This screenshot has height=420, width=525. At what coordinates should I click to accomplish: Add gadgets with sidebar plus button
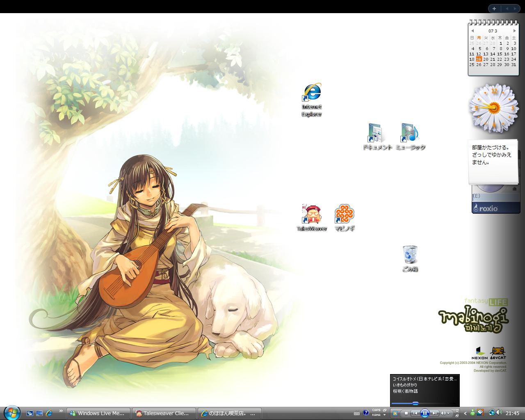[494, 8]
